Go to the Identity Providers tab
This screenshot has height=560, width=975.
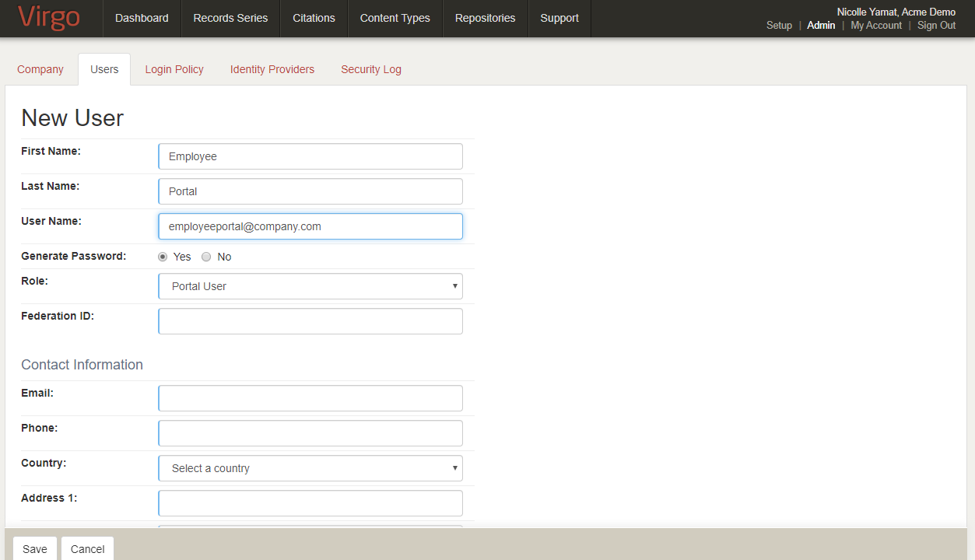[x=272, y=69]
